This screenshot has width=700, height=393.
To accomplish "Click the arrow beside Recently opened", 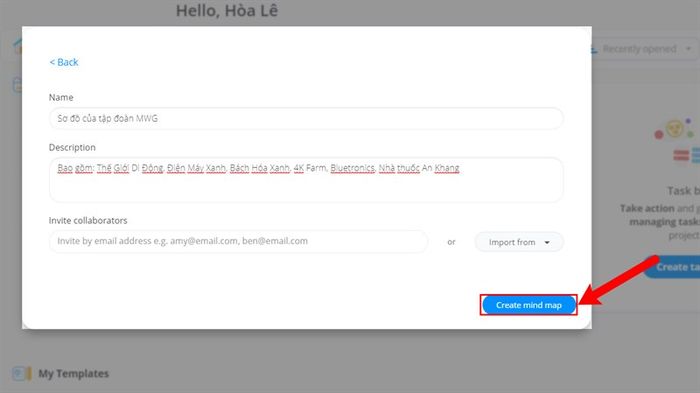I will click(688, 49).
